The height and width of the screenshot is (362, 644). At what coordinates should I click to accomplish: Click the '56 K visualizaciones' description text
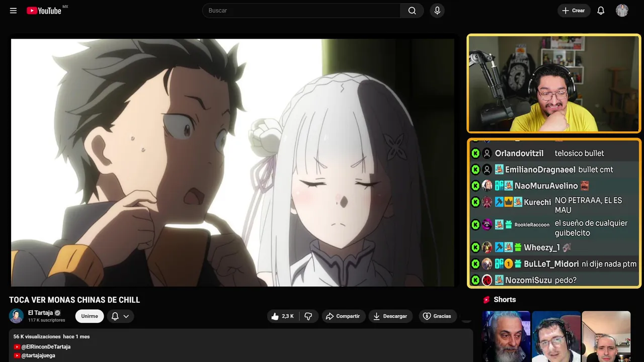37,336
